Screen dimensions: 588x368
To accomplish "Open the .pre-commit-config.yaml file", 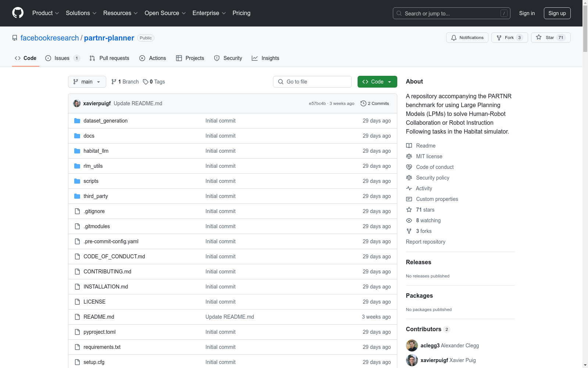I will pyautogui.click(x=111, y=241).
